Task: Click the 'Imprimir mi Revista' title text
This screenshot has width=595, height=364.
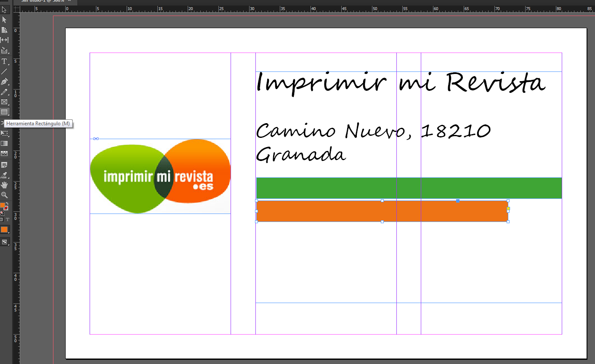Action: point(401,84)
